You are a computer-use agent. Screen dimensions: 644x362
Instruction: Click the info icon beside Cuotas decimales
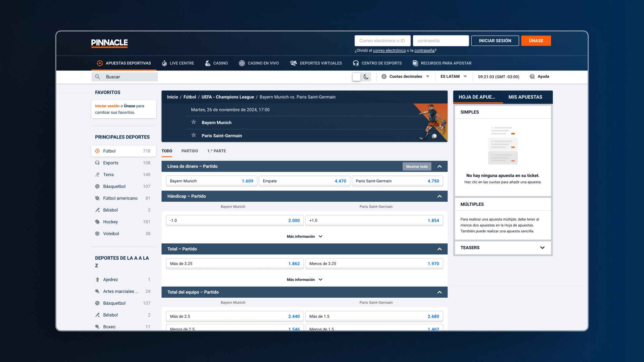384,76
